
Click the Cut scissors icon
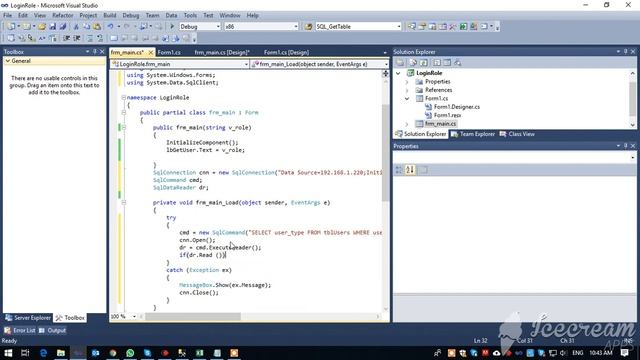[x=76, y=27]
